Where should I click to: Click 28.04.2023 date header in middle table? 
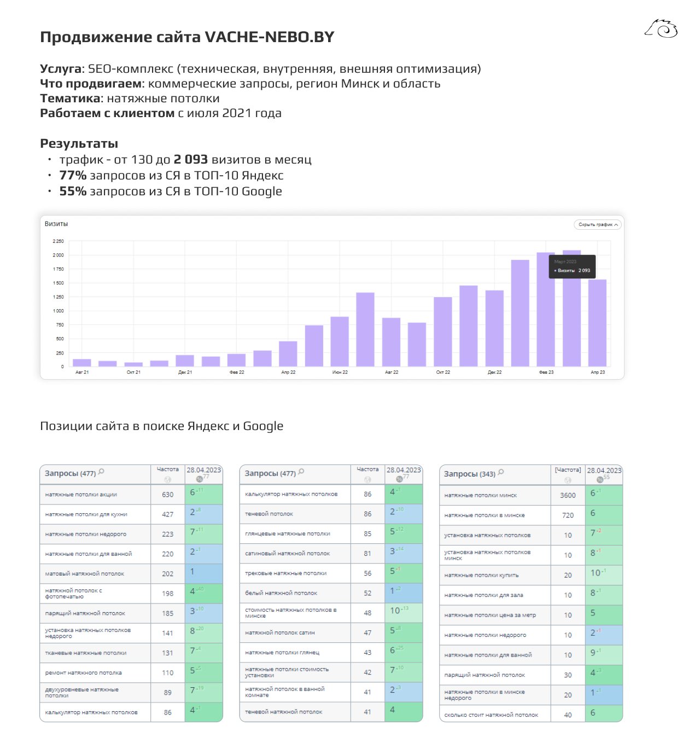[x=404, y=470]
